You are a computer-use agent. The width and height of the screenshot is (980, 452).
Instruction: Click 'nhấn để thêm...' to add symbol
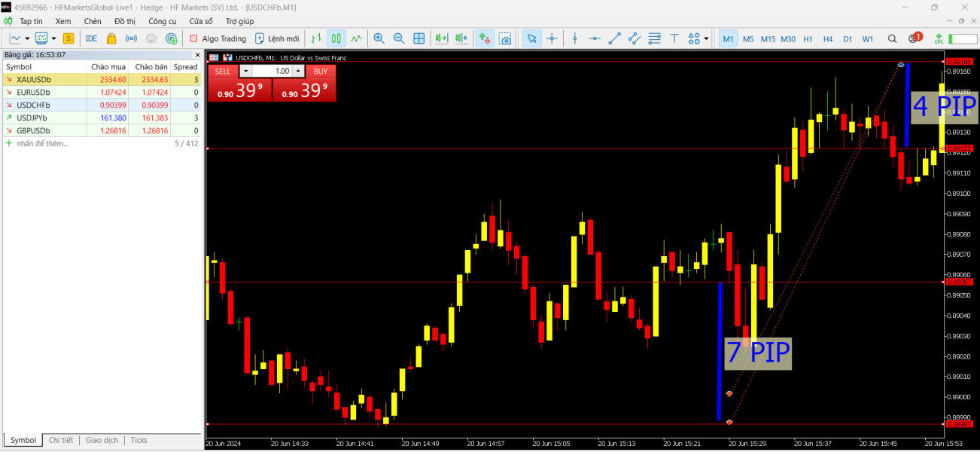(x=42, y=143)
